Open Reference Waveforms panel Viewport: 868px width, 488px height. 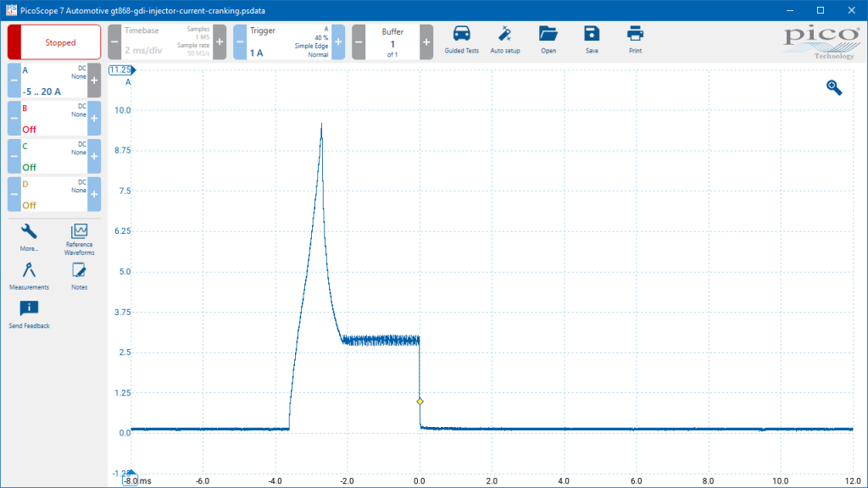[79, 240]
